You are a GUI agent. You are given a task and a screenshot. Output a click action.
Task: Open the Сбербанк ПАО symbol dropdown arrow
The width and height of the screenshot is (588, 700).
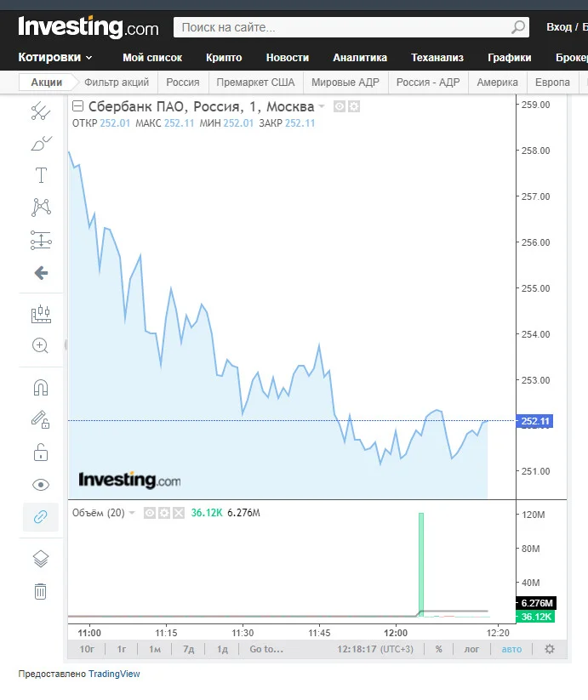pos(322,106)
